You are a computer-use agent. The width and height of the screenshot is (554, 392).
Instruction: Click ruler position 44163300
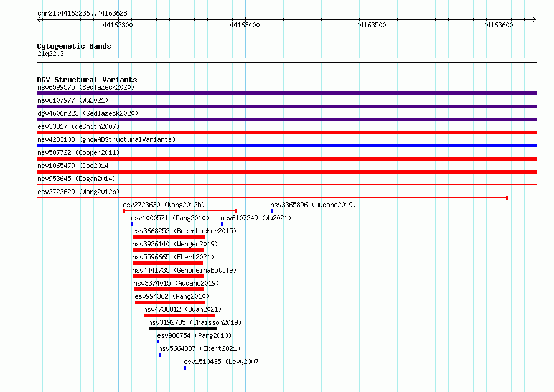[x=118, y=25]
